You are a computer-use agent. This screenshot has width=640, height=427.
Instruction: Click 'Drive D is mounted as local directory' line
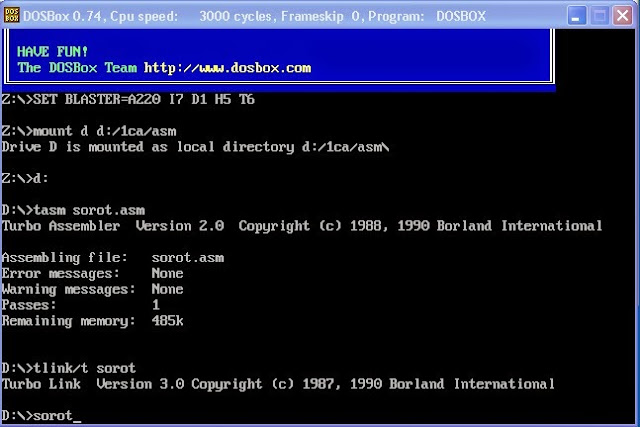pyautogui.click(x=196, y=147)
